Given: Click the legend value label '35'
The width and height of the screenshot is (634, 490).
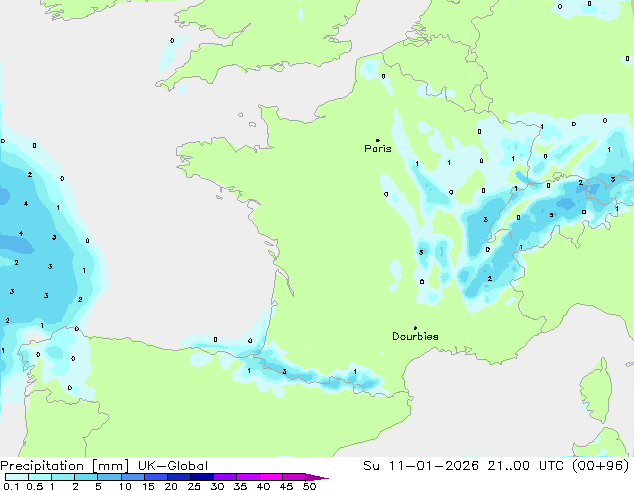Looking at the screenshot, I should click(x=241, y=486).
